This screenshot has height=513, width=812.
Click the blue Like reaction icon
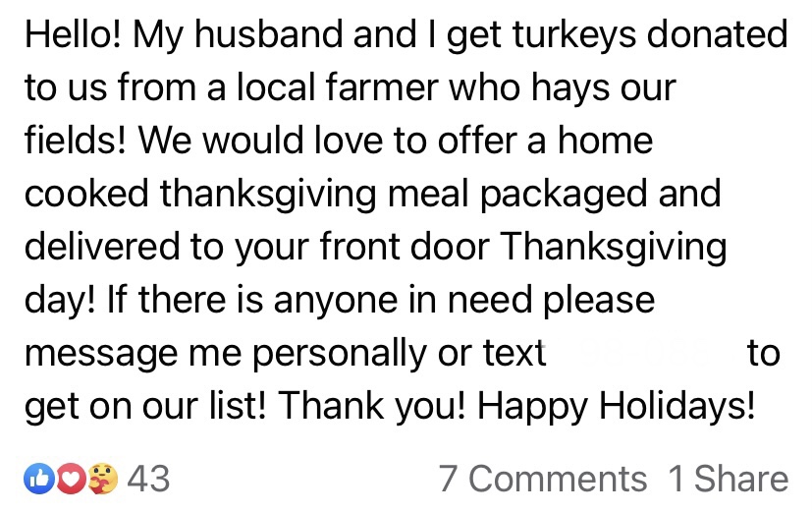click(x=36, y=480)
